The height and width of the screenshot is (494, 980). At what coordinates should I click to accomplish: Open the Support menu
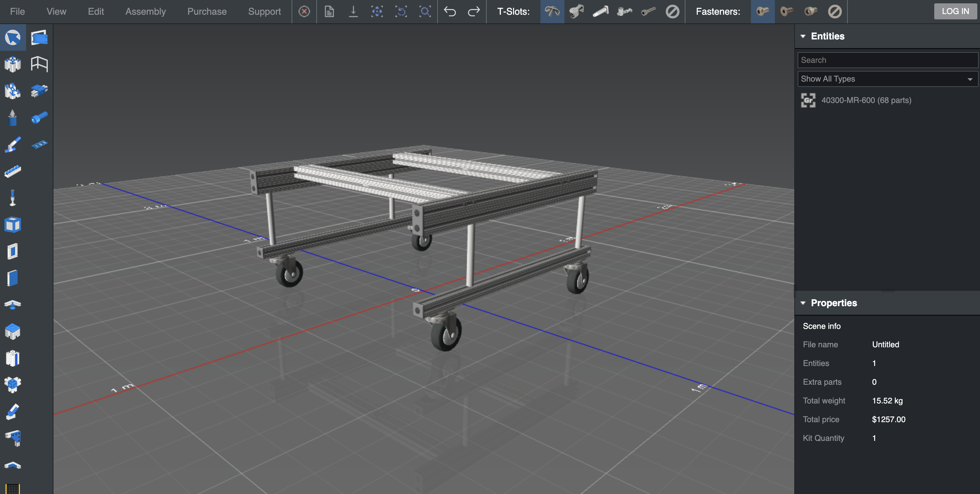(x=265, y=11)
